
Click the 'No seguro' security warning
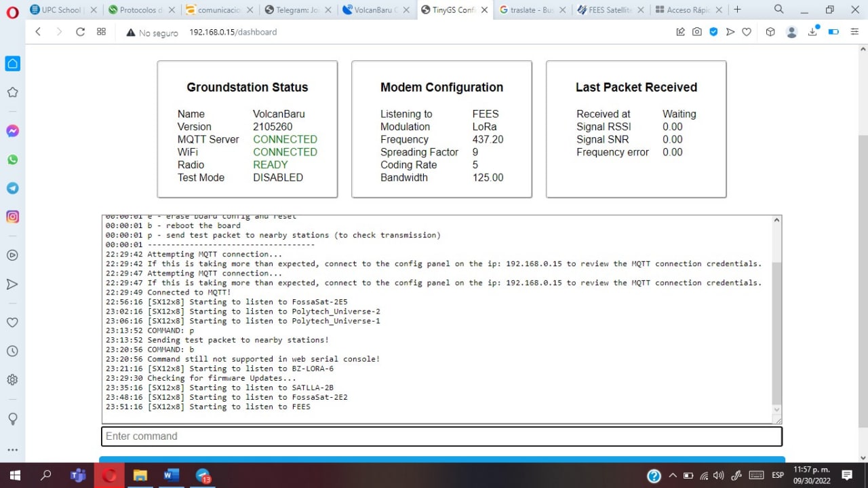click(x=152, y=33)
